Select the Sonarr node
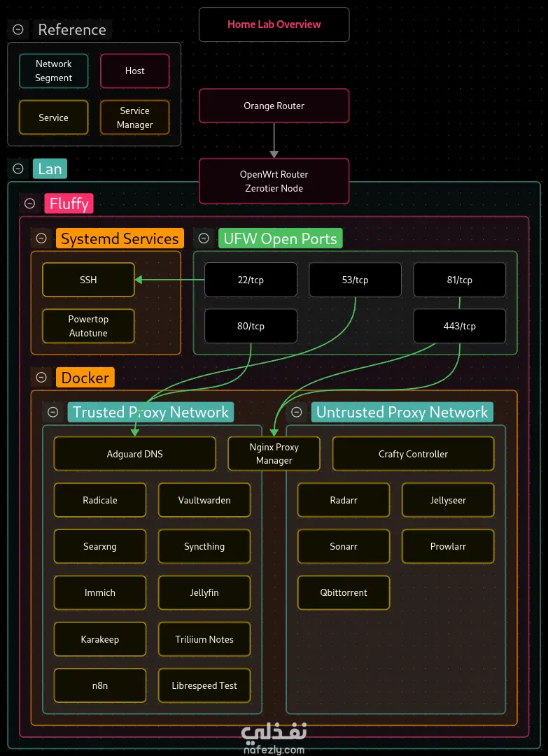The width and height of the screenshot is (548, 756). tap(344, 546)
